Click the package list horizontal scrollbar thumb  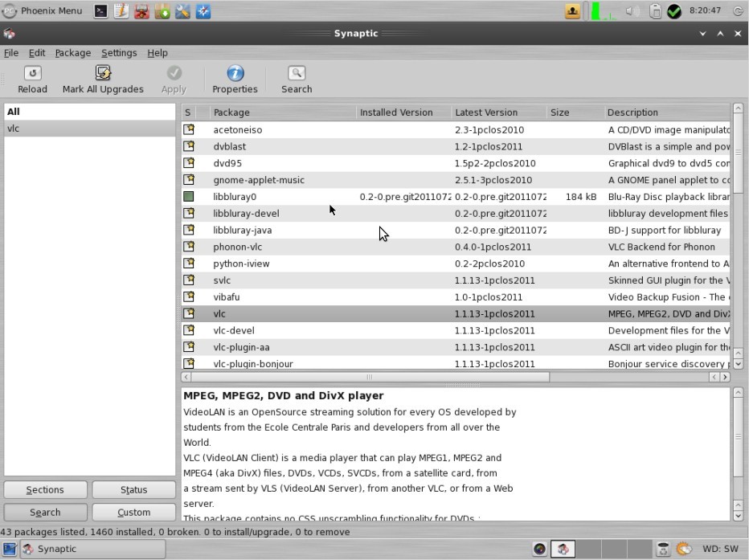(x=370, y=377)
